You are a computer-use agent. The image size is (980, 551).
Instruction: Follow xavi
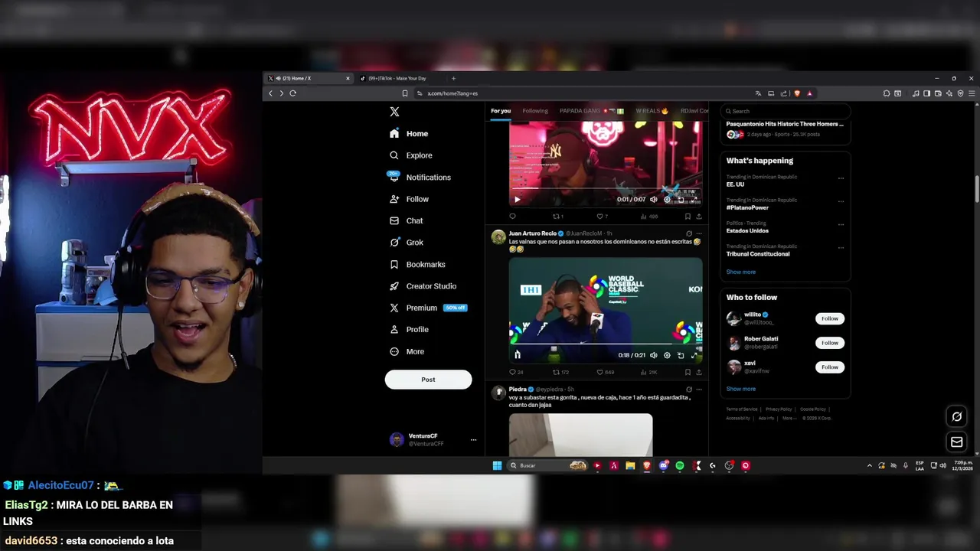click(830, 367)
